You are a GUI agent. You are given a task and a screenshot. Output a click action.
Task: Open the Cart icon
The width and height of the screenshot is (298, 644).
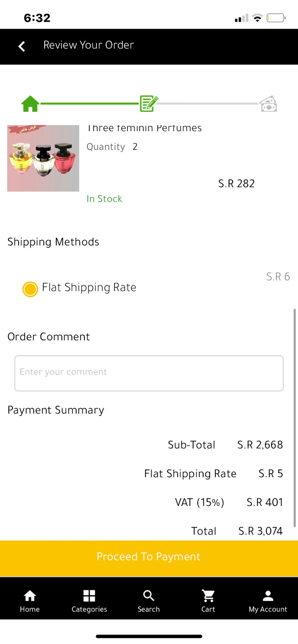pyautogui.click(x=208, y=596)
